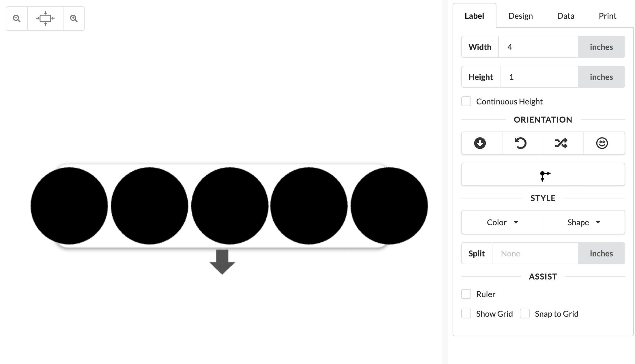Image resolution: width=635 pixels, height=364 pixels.
Task: Expand the Shape dropdown
Action: 584,222
